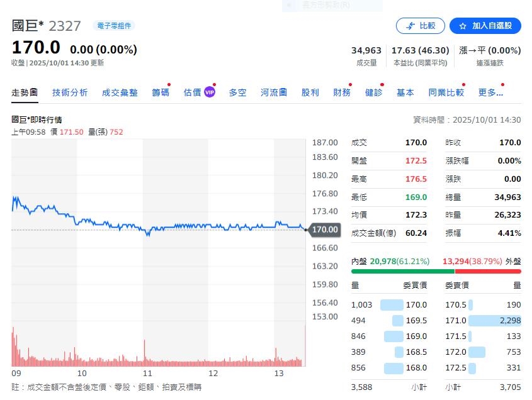Switch to the 河流圖 chart tab

tap(273, 92)
